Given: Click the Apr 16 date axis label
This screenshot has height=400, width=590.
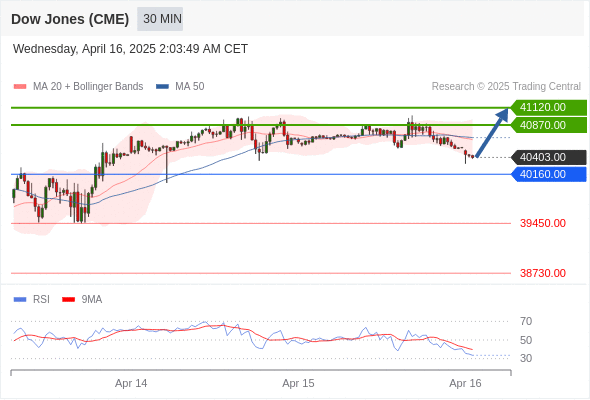Looking at the screenshot, I should 465,383.
